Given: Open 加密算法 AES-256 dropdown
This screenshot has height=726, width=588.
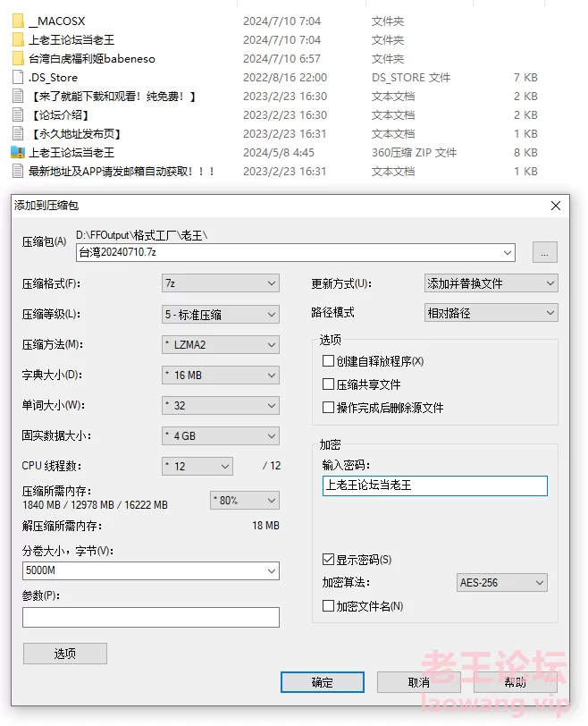Looking at the screenshot, I should [501, 582].
